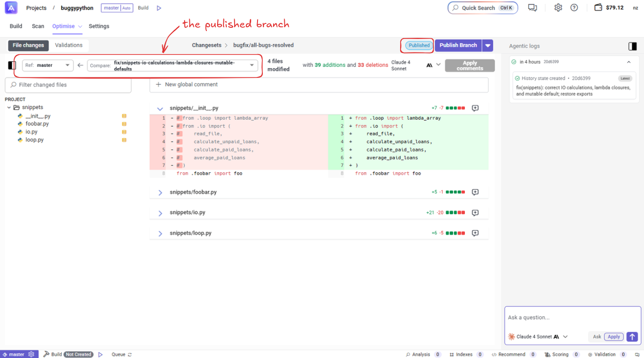Open the Scan tab
The width and height of the screenshot is (644, 358).
pos(38,26)
